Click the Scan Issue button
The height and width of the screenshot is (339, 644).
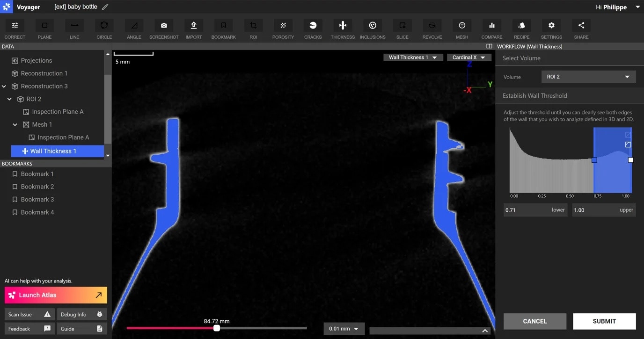29,315
